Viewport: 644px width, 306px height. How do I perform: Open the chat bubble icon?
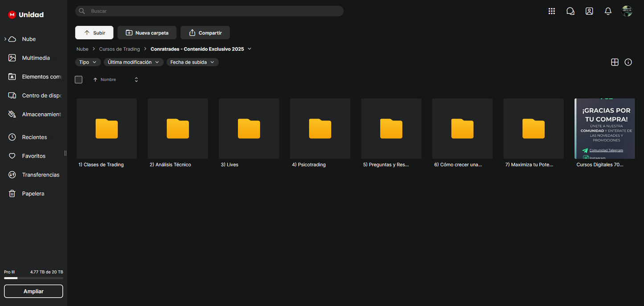click(570, 11)
